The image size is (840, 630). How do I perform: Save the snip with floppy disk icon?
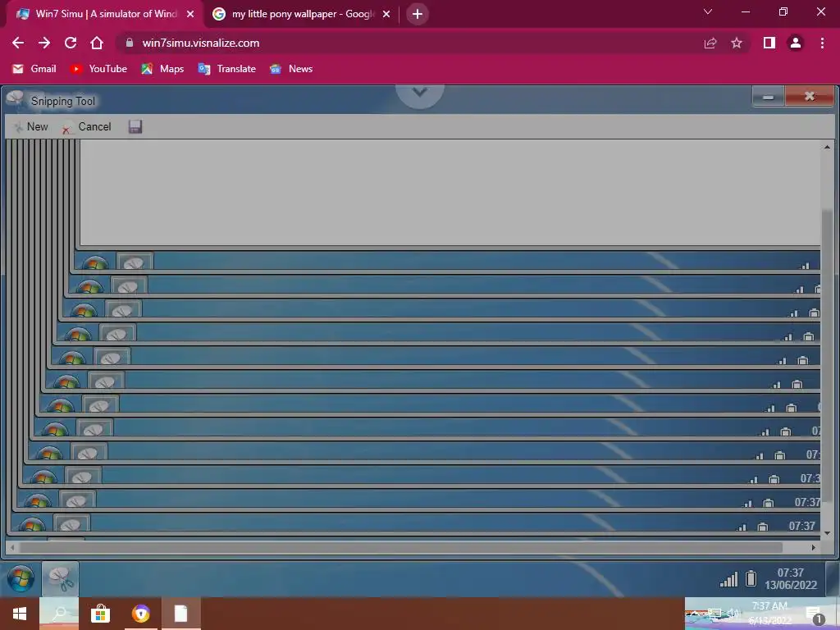(135, 126)
